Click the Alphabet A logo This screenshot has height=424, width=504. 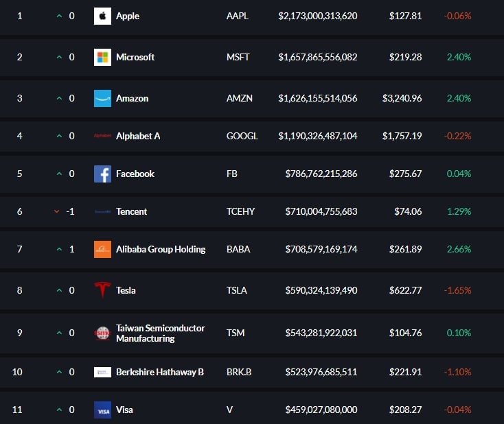point(102,136)
